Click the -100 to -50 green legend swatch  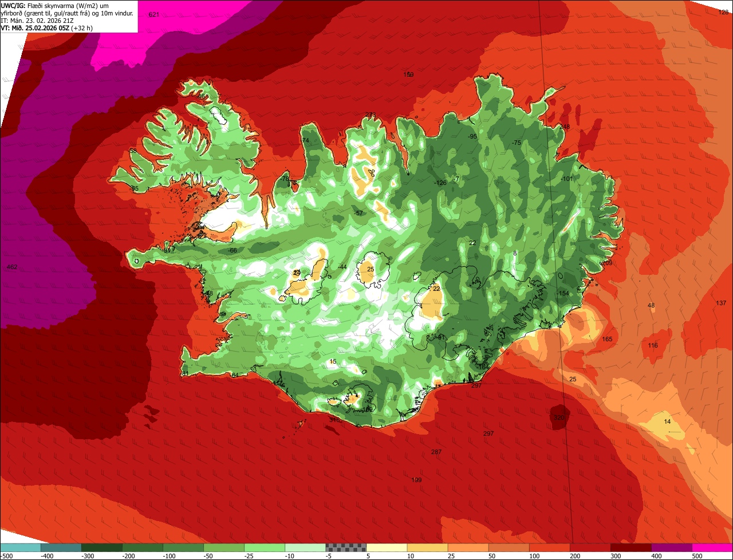pyautogui.click(x=183, y=547)
